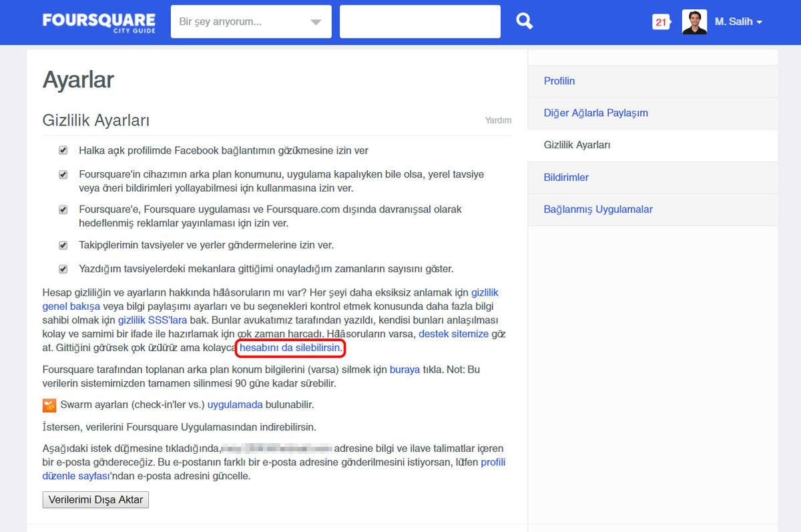Viewport: 801px width, 532px height.
Task: Click the orange Swarm bee icon
Action: coord(49,405)
